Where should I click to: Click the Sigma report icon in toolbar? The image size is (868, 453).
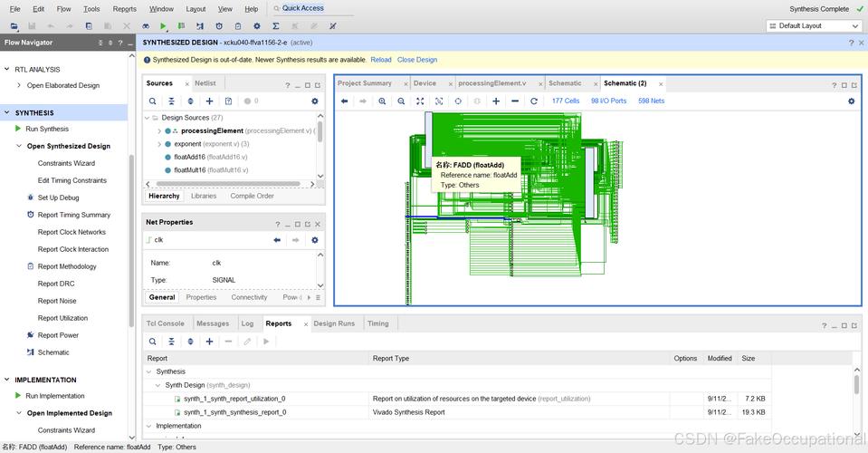click(x=276, y=26)
